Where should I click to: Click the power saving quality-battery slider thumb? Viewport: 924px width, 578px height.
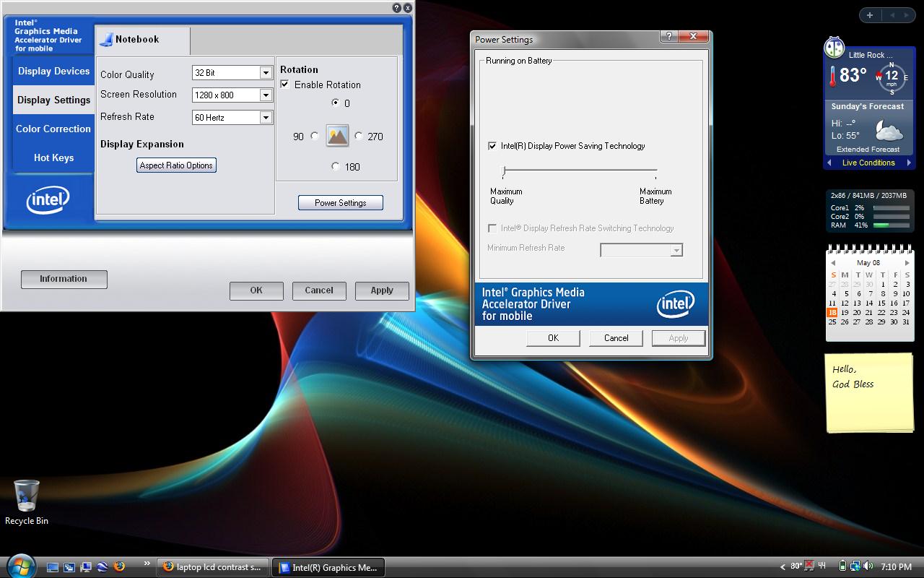[504, 171]
